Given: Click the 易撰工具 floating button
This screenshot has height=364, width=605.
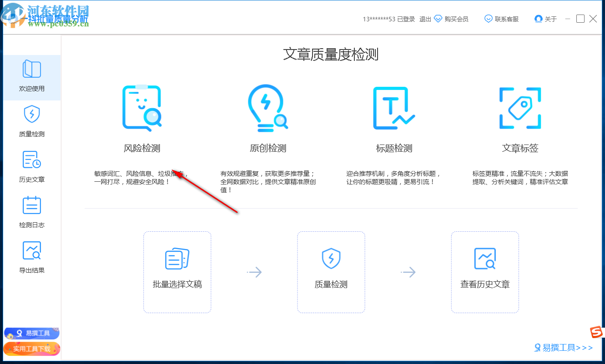Looking at the screenshot, I should click(31, 333).
